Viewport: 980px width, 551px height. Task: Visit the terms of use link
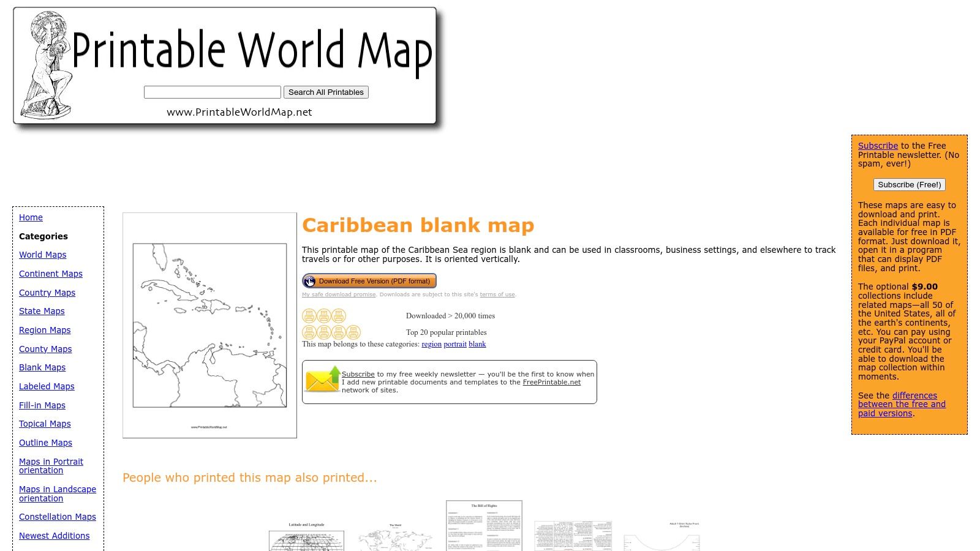point(497,294)
